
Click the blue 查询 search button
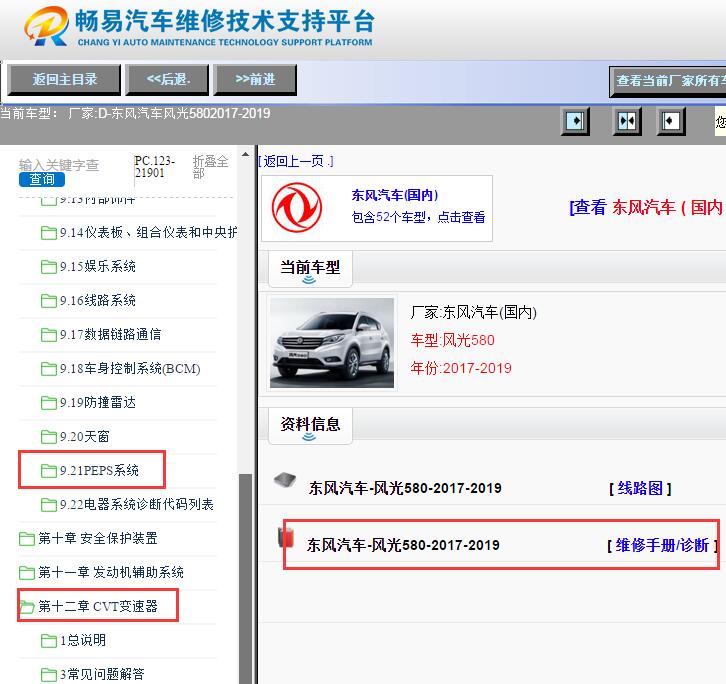tap(42, 179)
